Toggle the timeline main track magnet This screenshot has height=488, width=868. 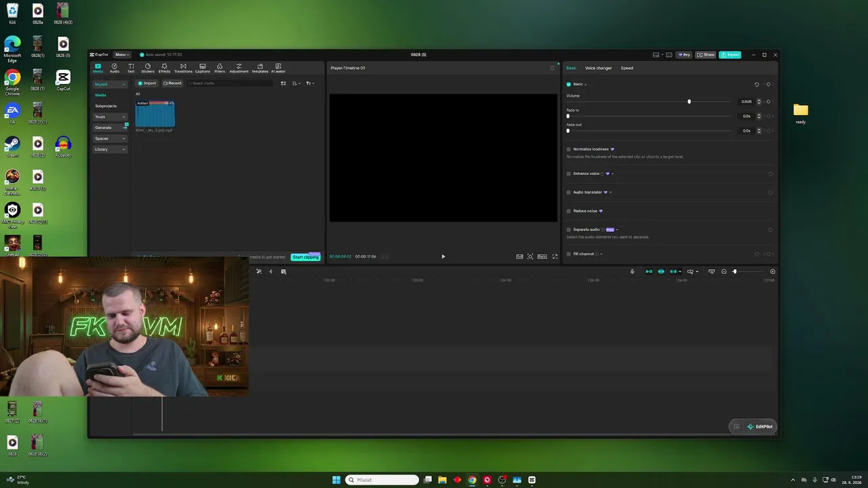point(649,272)
